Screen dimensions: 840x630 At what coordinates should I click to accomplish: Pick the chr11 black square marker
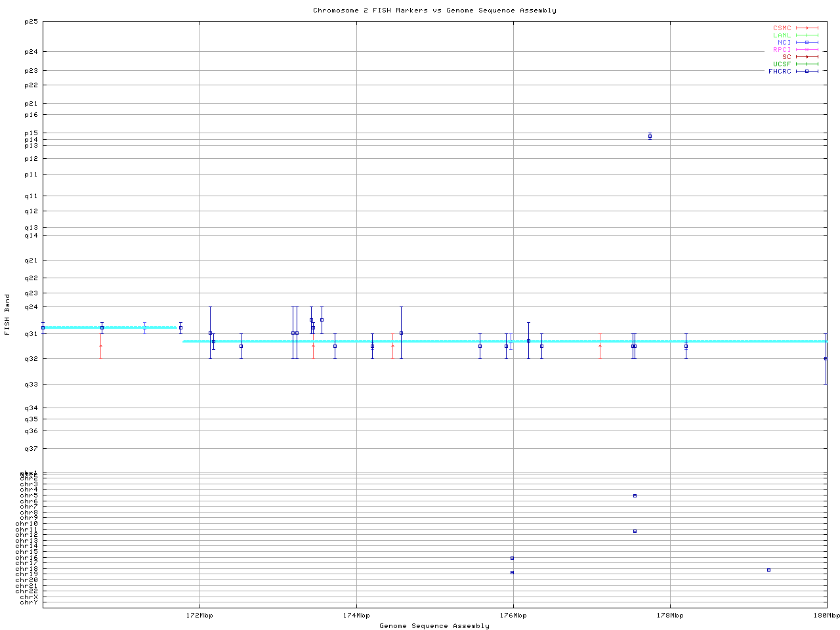[635, 531]
